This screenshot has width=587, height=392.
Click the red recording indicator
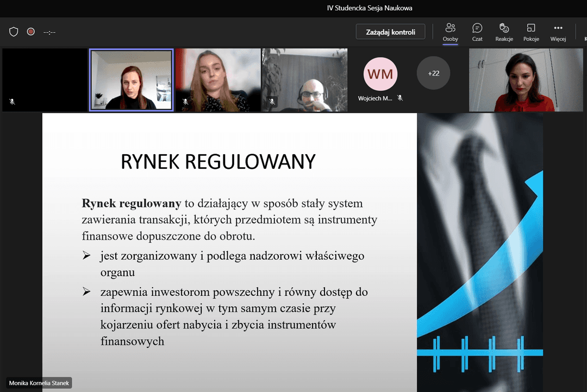[x=31, y=32]
